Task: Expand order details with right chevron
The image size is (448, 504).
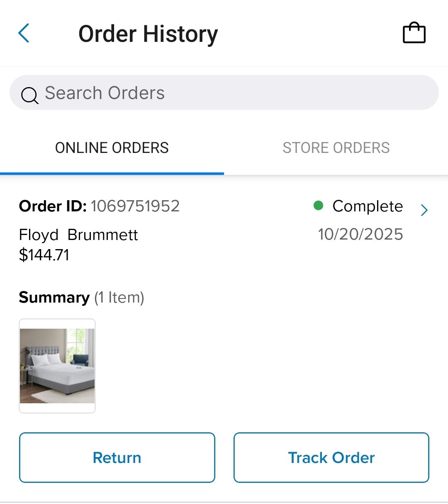Action: [x=424, y=210]
